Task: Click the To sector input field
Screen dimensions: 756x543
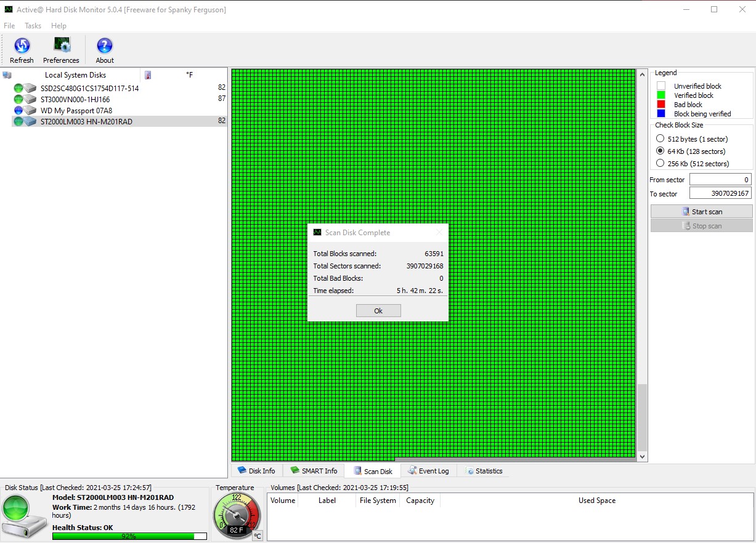Action: tap(720, 193)
